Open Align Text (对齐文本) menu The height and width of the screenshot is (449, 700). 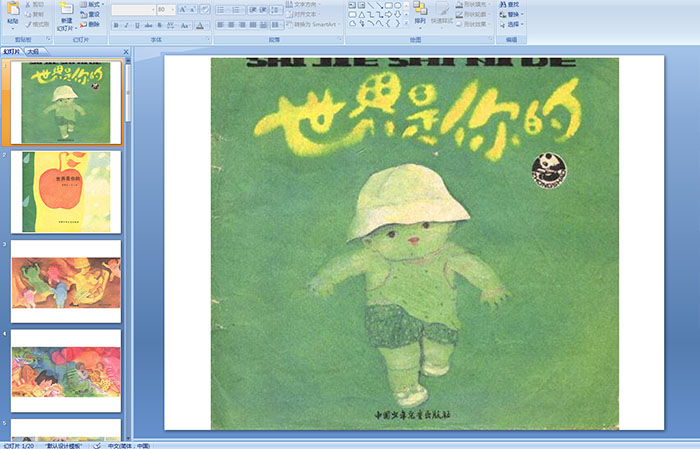(302, 14)
